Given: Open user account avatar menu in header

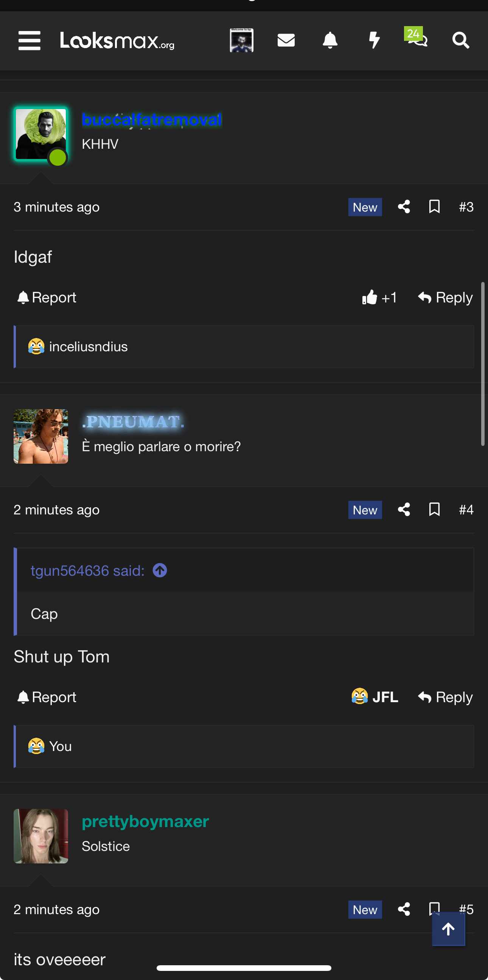Looking at the screenshot, I should 241,40.
